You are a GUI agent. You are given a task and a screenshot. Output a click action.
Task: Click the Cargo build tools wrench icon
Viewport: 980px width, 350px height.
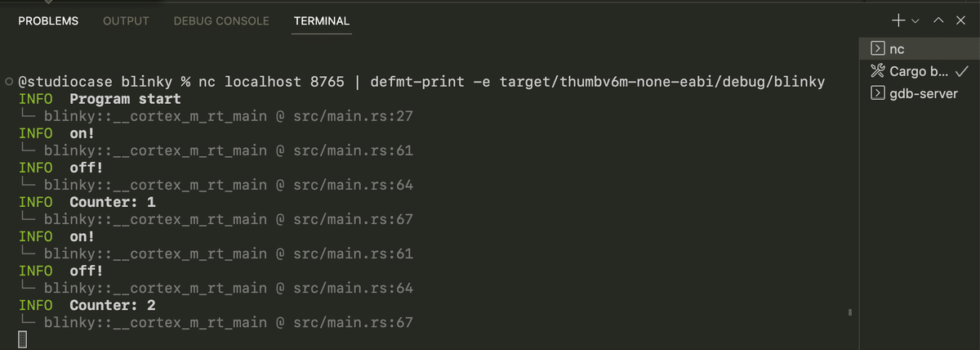[x=878, y=70]
